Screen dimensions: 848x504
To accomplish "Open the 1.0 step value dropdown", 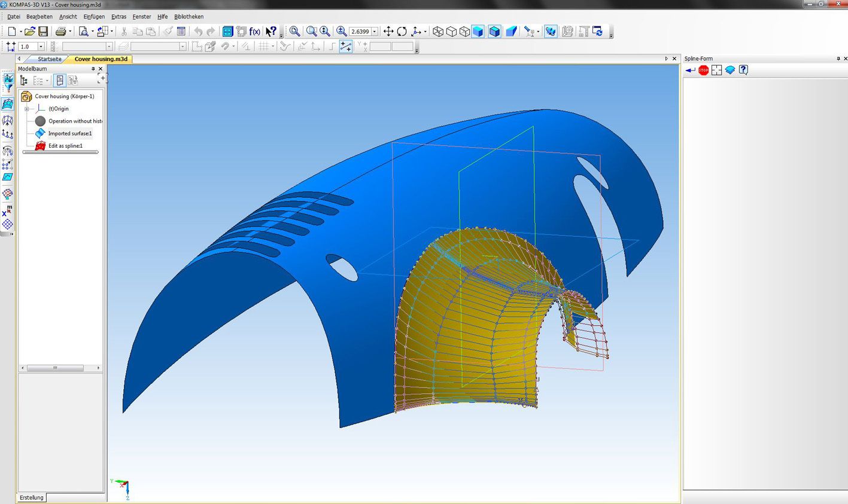I will 41,47.
